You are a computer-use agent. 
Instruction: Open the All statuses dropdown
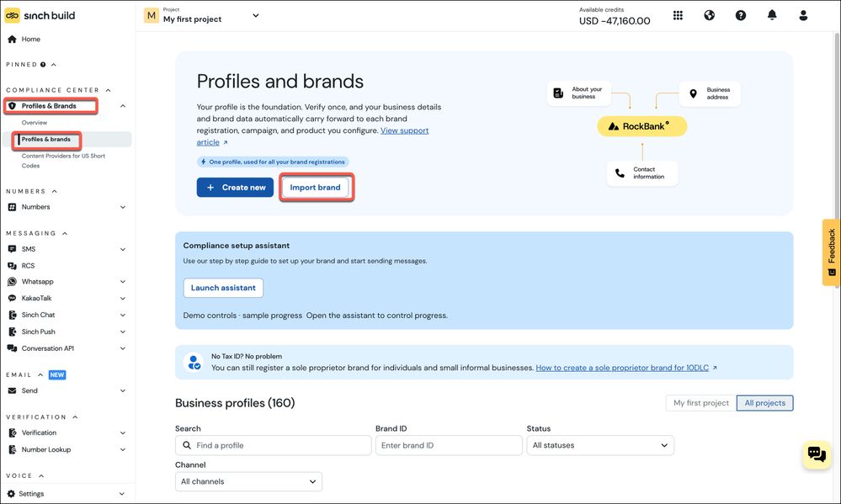click(600, 446)
